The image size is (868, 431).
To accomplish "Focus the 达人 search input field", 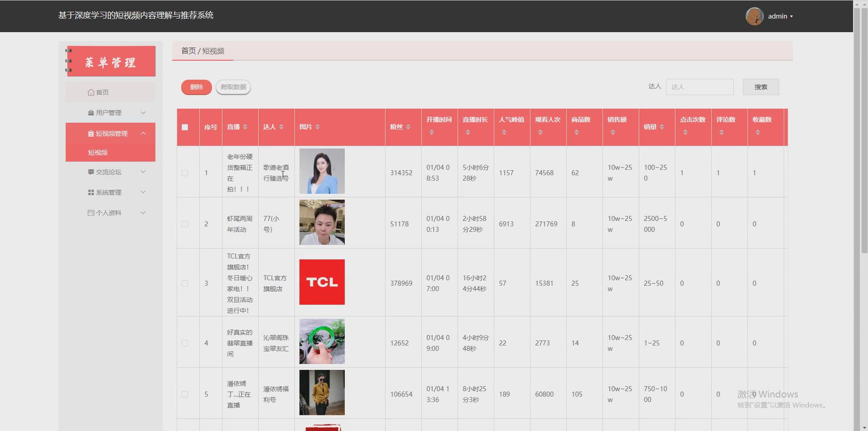I will coord(699,87).
